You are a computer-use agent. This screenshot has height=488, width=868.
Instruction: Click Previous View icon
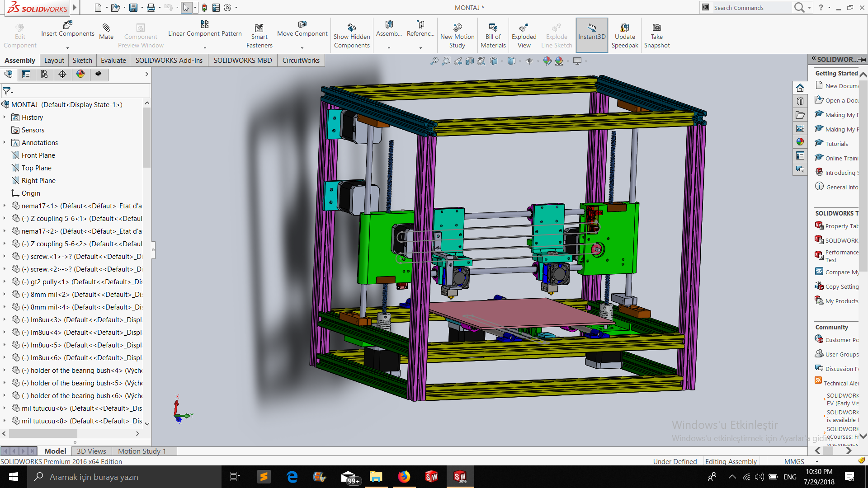458,61
